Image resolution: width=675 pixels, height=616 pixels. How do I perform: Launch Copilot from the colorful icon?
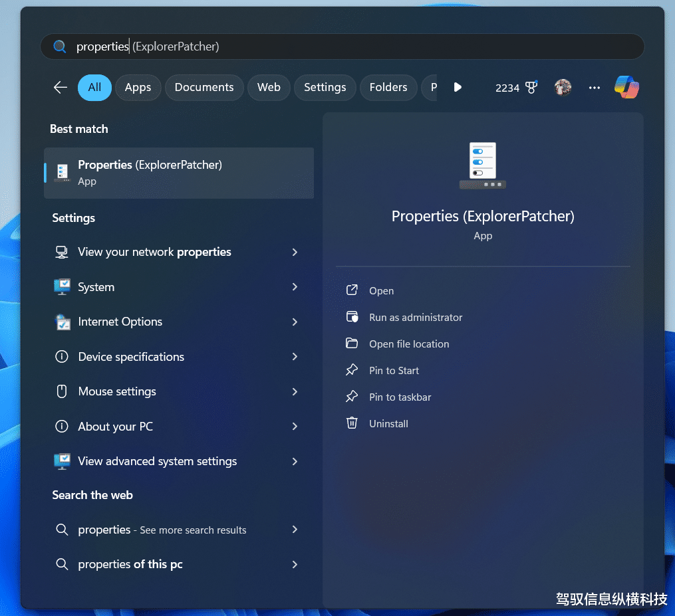click(626, 87)
